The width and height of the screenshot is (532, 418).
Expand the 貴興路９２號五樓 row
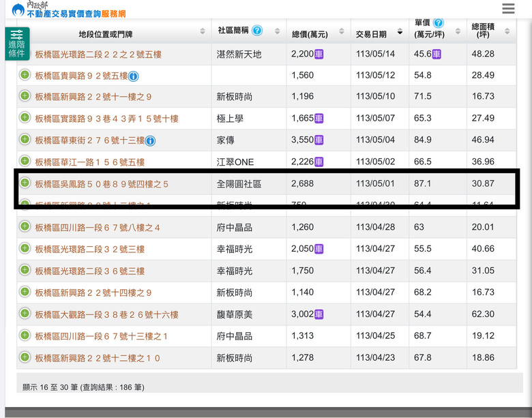click(x=25, y=74)
